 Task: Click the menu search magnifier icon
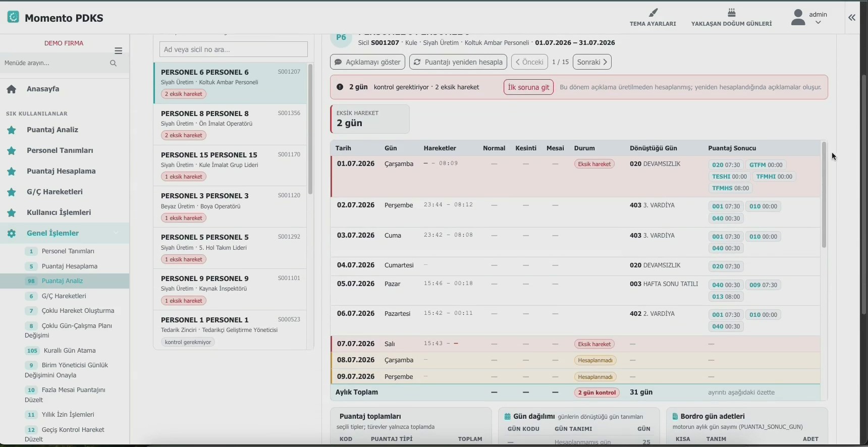pyautogui.click(x=113, y=63)
